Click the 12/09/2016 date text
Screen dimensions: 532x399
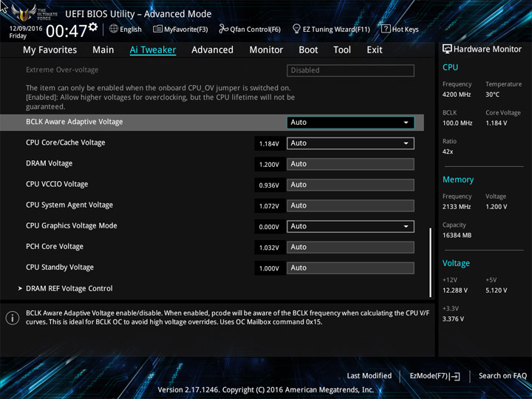pos(26,29)
